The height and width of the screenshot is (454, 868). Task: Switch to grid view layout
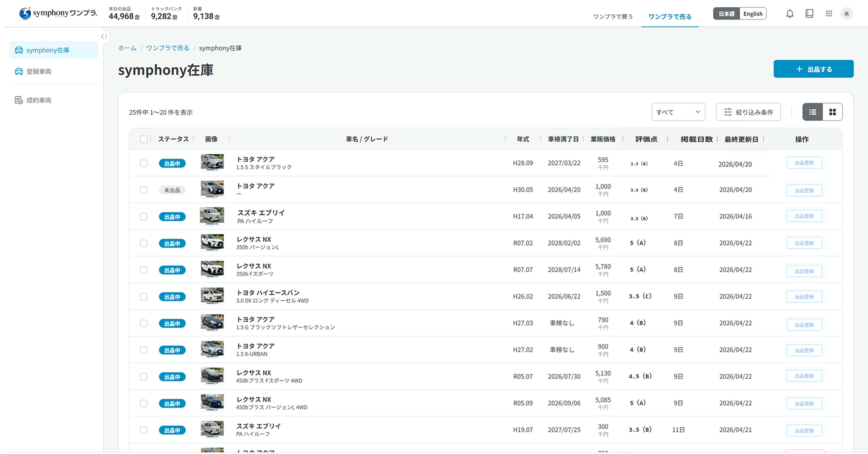pyautogui.click(x=833, y=112)
